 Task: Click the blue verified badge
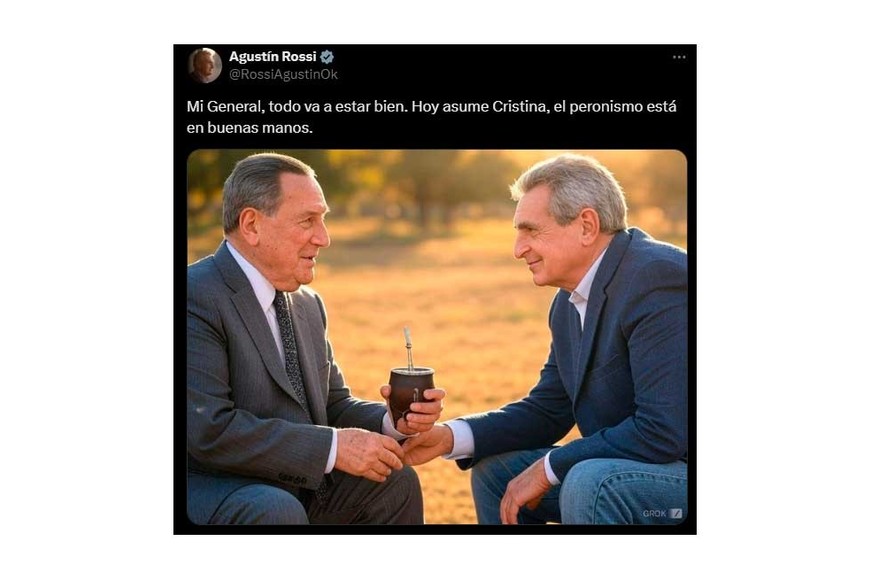tap(327, 57)
